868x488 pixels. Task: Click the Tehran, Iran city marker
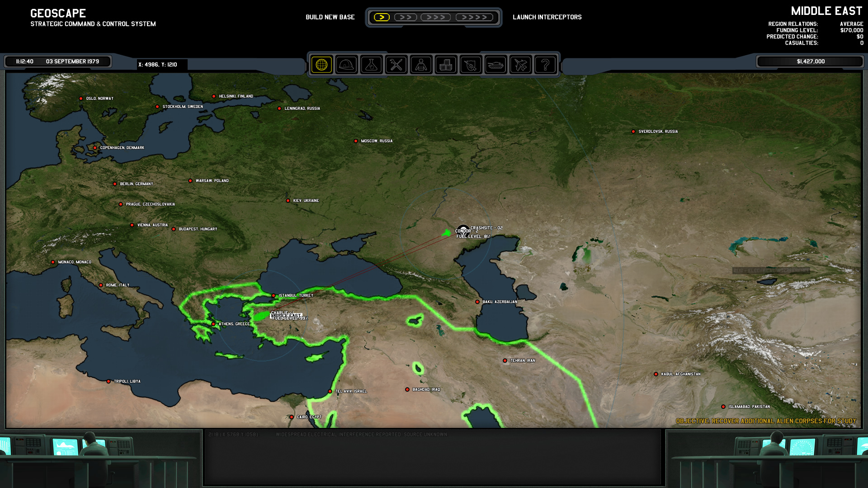coord(505,361)
